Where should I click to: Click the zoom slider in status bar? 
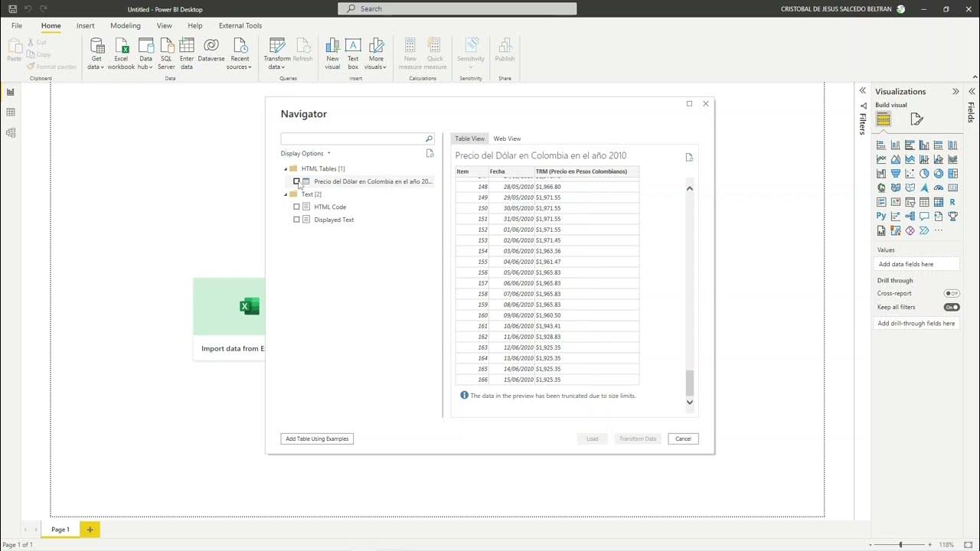[x=901, y=545]
